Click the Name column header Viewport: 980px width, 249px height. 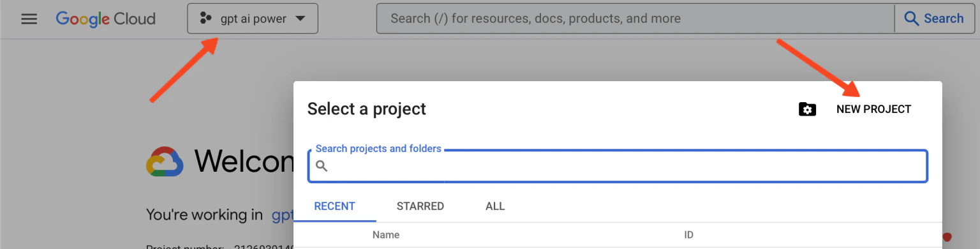tap(386, 235)
